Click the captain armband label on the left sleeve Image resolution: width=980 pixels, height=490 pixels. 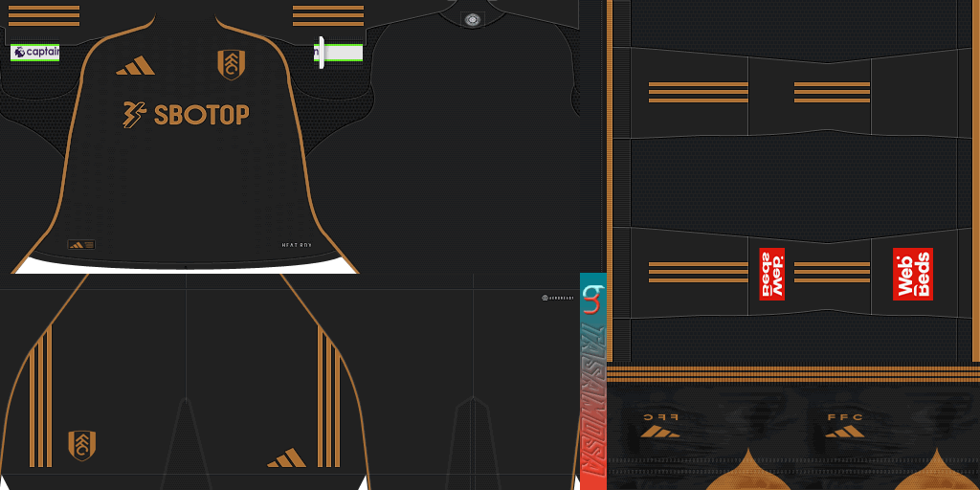click(35, 53)
